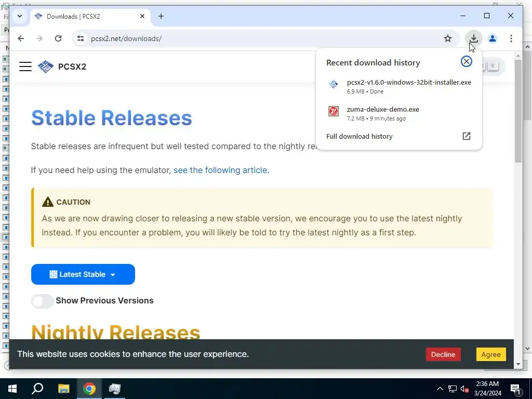This screenshot has width=532, height=399.
Task: Click the Chrome back arrow
Action: click(x=21, y=38)
